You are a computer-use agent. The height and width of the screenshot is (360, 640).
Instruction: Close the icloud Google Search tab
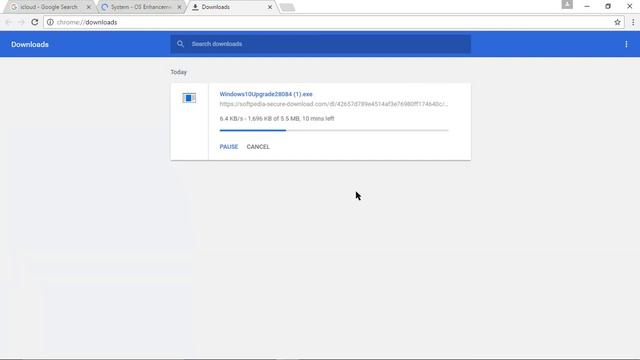pyautogui.click(x=89, y=7)
